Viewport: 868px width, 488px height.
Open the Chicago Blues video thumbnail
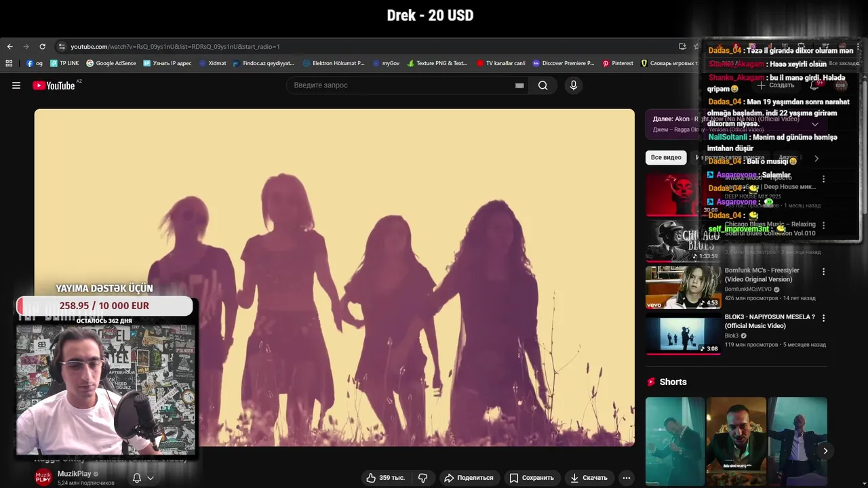point(682,241)
